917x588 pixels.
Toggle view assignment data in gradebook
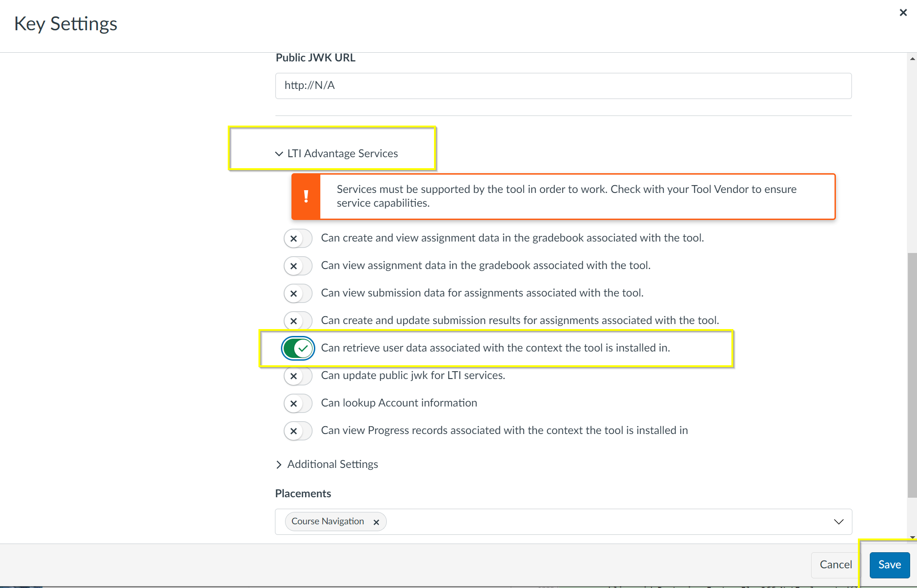click(x=298, y=266)
